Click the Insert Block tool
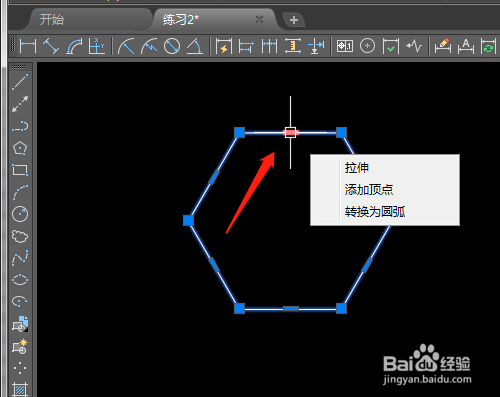This screenshot has height=397, width=500. 20,324
